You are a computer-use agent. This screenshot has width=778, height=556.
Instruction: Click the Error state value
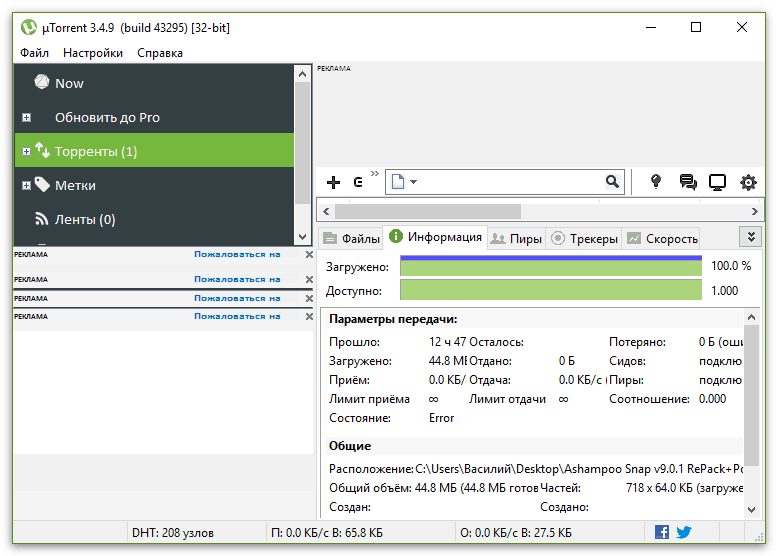pos(442,418)
